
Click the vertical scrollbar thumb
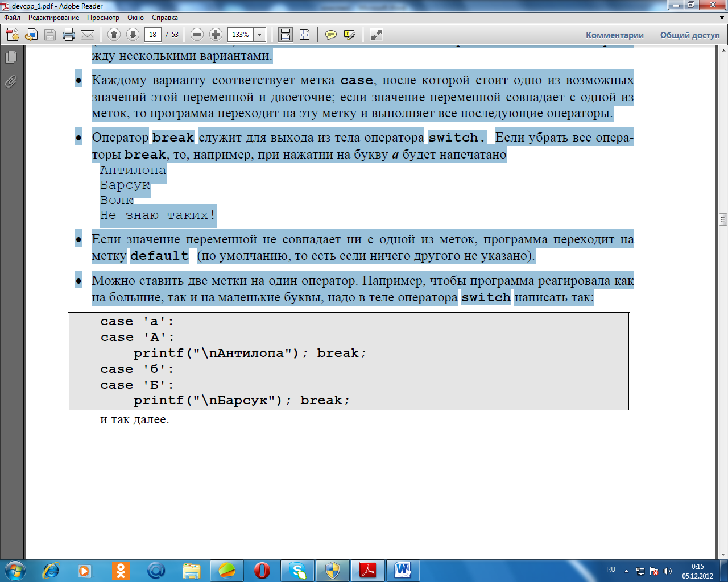click(x=723, y=219)
